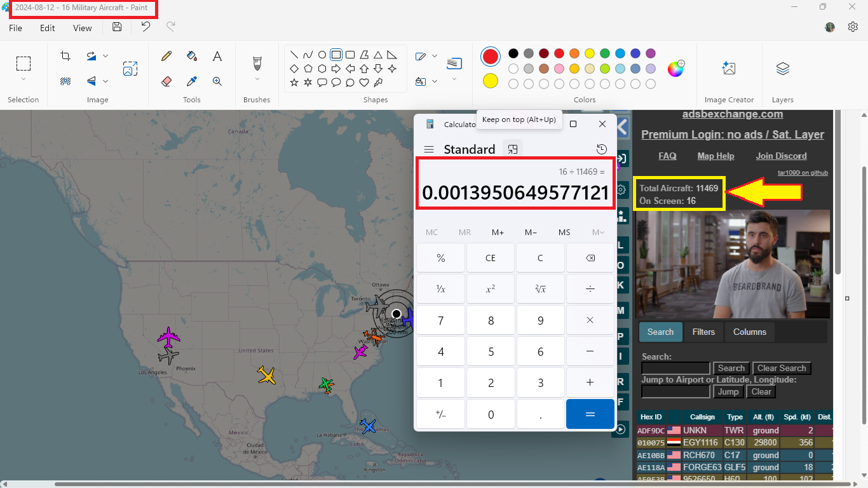
Task: Expand the Brushes dropdown arrow
Action: [257, 79]
